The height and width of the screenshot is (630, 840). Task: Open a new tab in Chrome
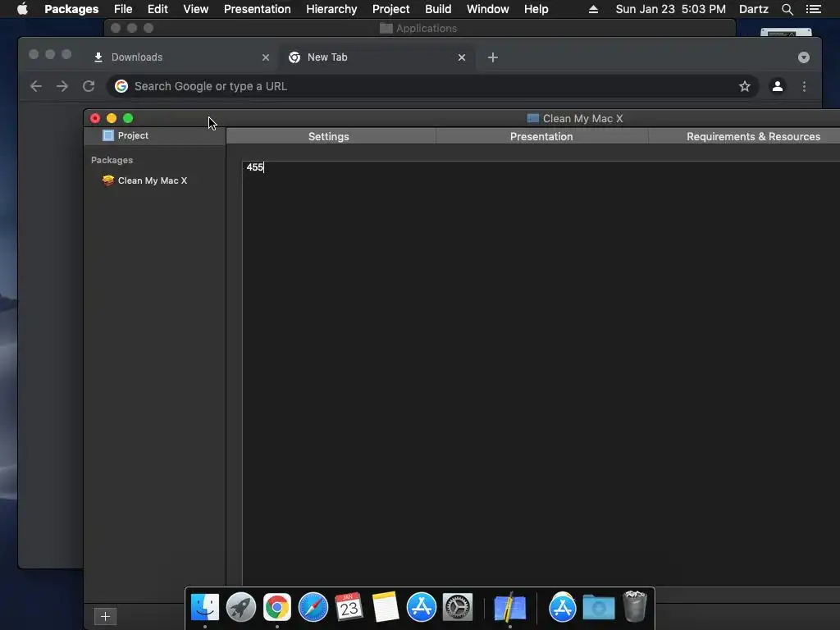[x=493, y=57]
